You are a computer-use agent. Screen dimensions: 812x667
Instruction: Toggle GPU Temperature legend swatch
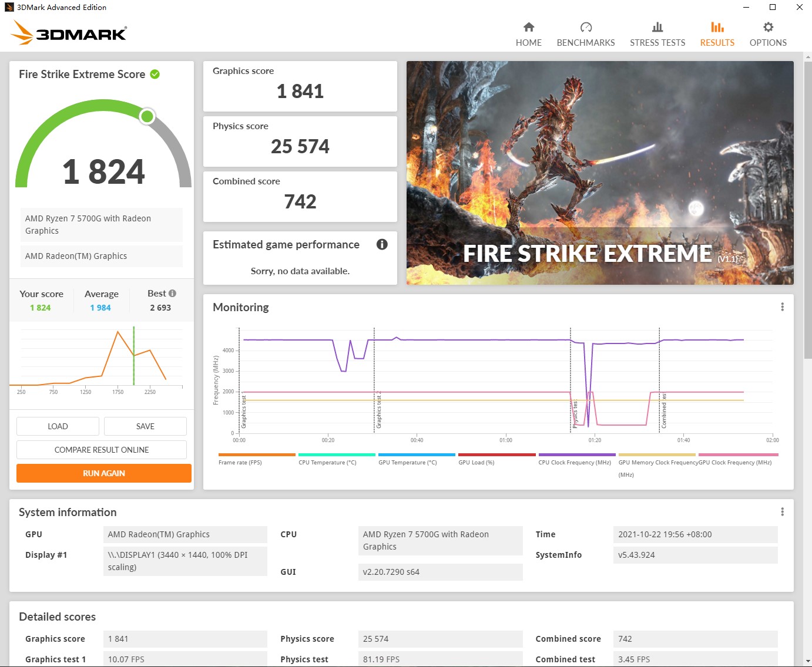click(x=417, y=454)
